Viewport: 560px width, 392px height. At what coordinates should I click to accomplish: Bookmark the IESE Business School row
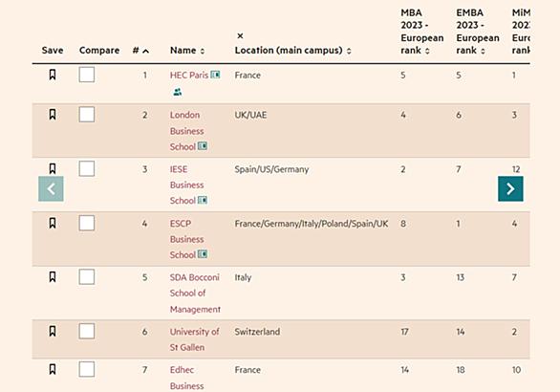[x=53, y=168]
